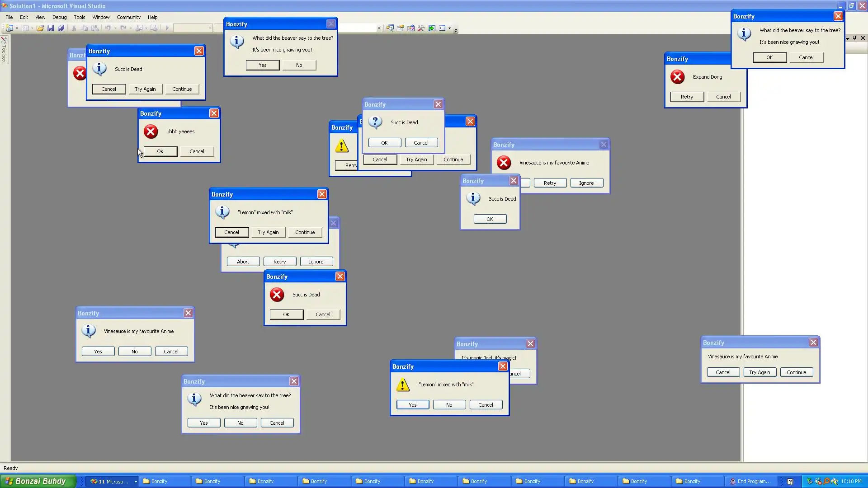
Task: Click the Save All toolbar icon
Action: pos(61,28)
